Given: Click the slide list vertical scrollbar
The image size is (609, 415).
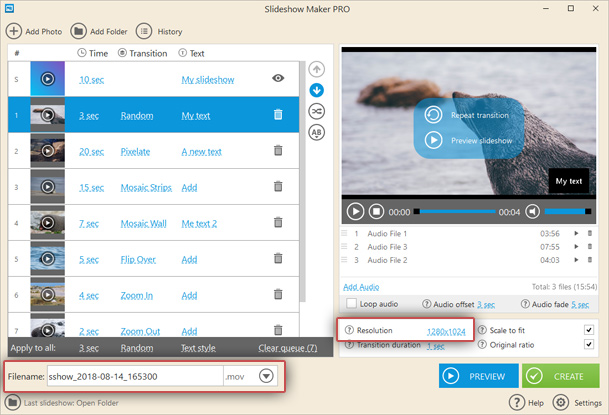Looking at the screenshot, I should tap(303, 182).
